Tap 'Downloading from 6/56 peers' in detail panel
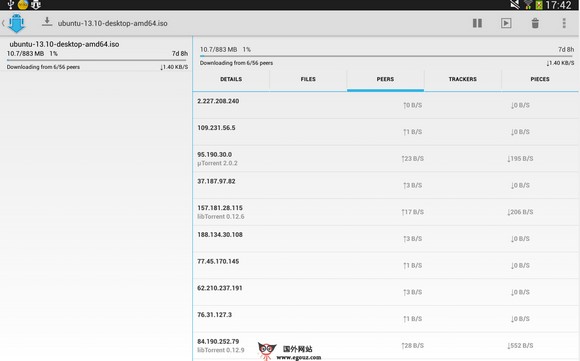This screenshot has width=580, height=361. pyautogui.click(x=236, y=63)
